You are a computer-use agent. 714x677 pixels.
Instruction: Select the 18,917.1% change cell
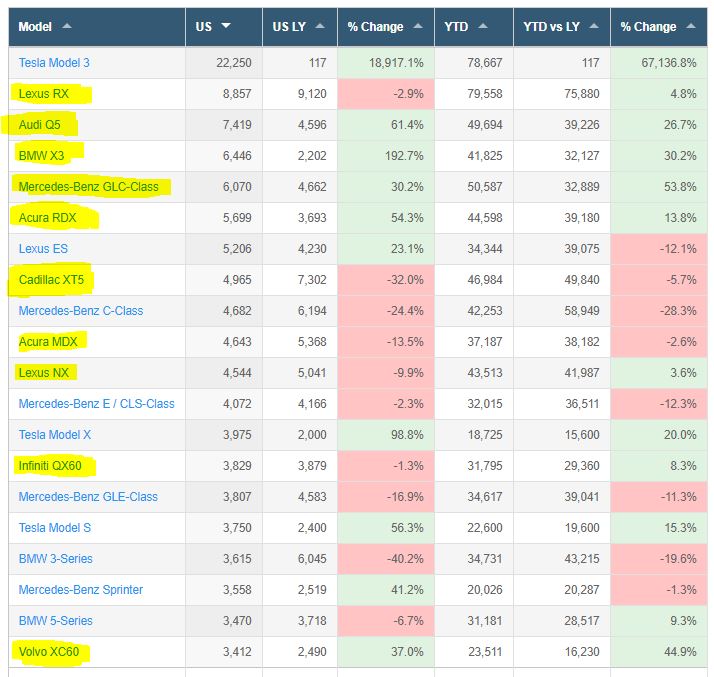pos(386,62)
